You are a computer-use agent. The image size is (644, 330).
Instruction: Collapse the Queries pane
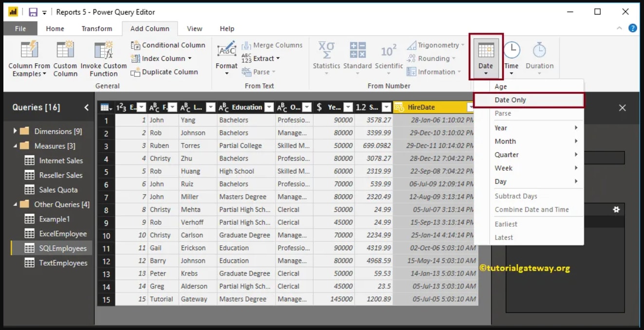tap(87, 108)
